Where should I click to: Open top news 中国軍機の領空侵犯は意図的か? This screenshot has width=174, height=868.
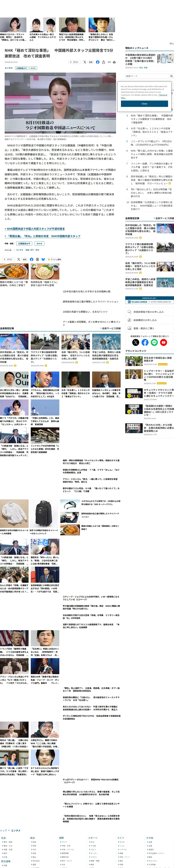point(141,59)
